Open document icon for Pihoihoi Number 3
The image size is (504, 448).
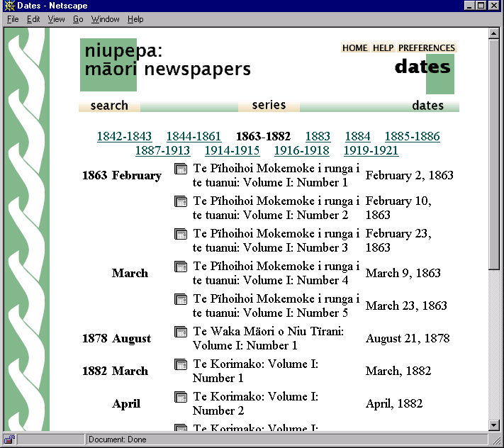181,234
